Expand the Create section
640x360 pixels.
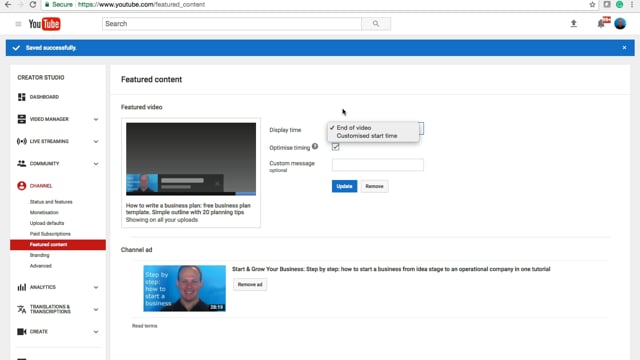(96, 332)
